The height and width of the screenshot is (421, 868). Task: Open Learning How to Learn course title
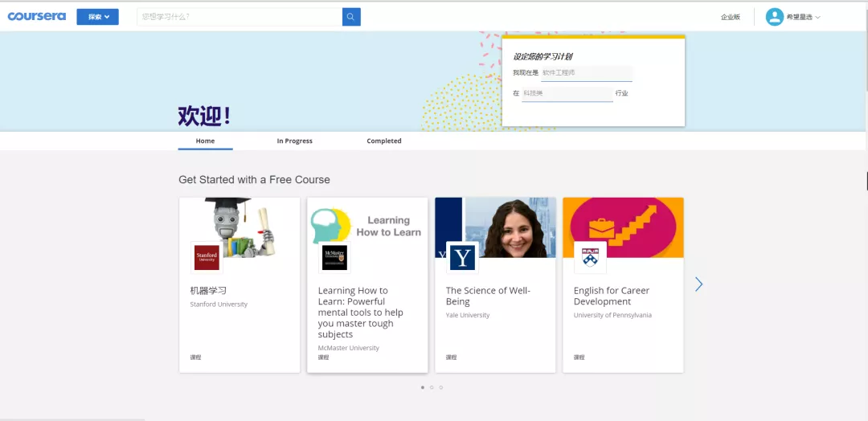(360, 313)
